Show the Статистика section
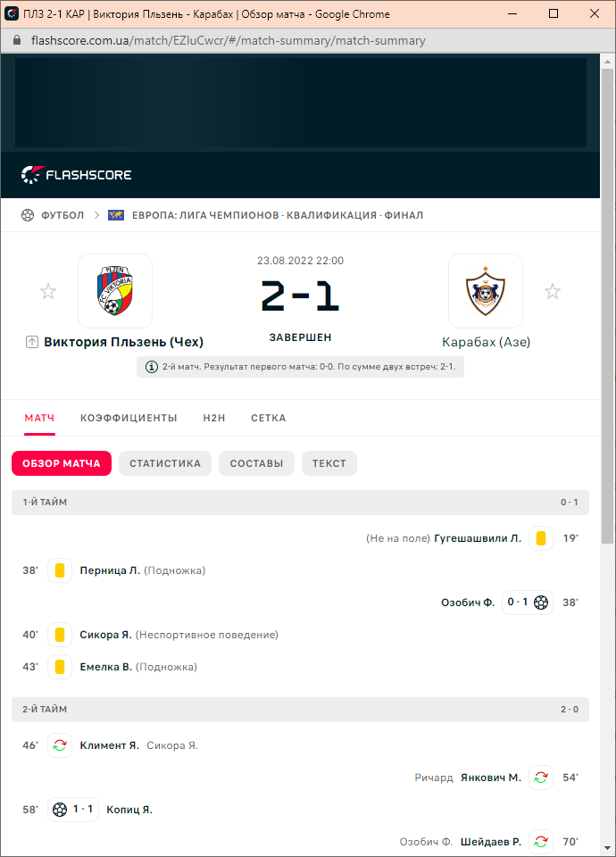 pyautogui.click(x=165, y=463)
